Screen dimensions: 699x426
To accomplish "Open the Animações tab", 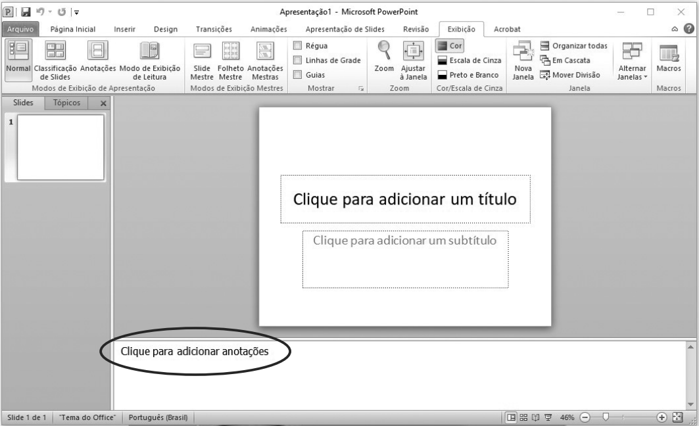I will 268,29.
